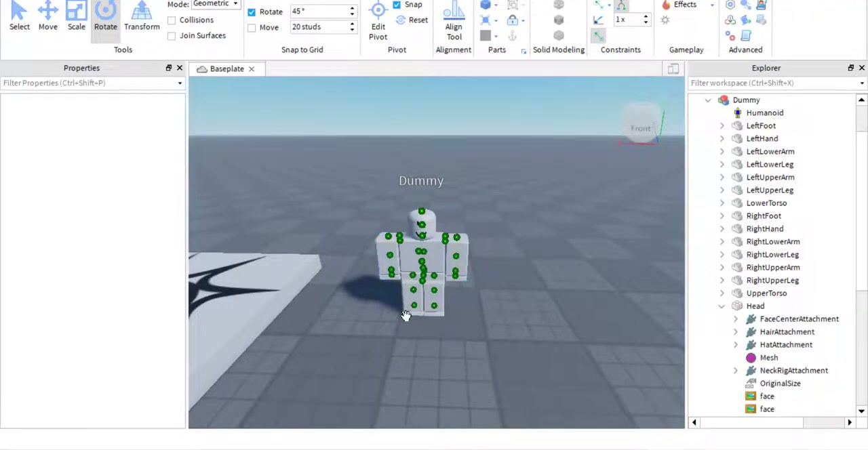Select OriginalSize under Head

[x=780, y=384]
